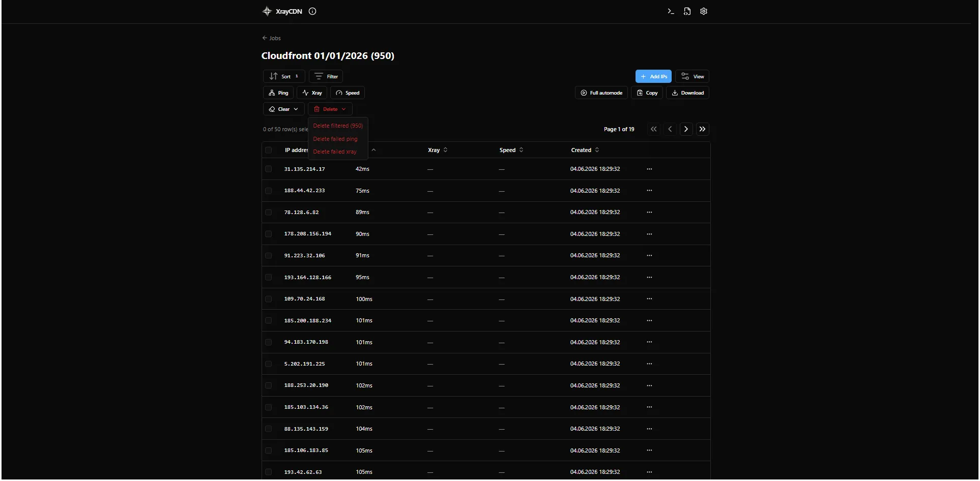This screenshot has width=980, height=481.
Task: Download the results
Action: pyautogui.click(x=687, y=93)
